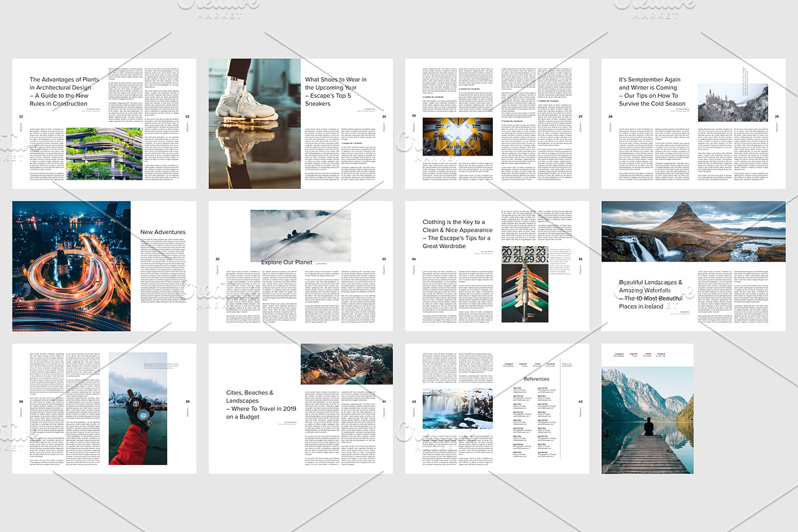798x532 pixels.
Task: Click page number 28
Action: (x=610, y=117)
